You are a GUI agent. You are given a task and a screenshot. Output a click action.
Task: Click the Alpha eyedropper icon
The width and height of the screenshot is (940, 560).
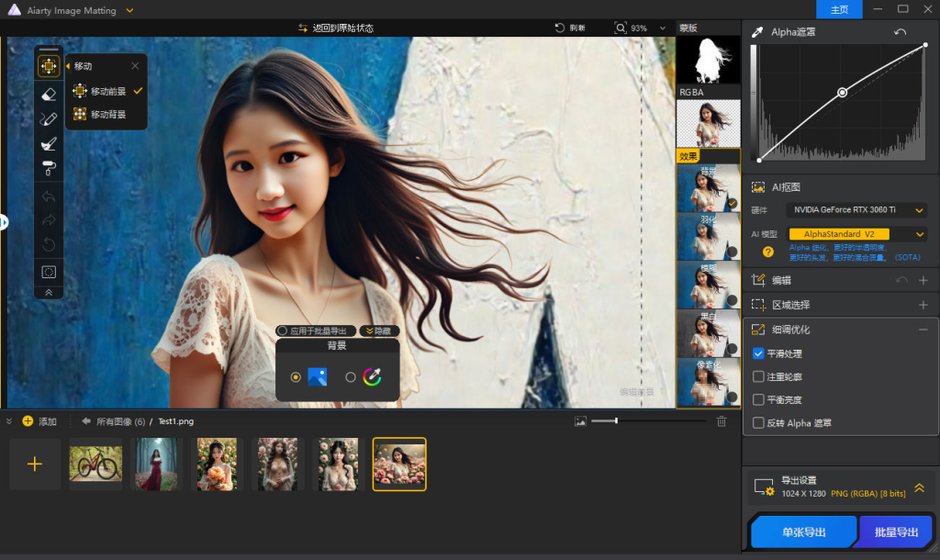coord(757,32)
